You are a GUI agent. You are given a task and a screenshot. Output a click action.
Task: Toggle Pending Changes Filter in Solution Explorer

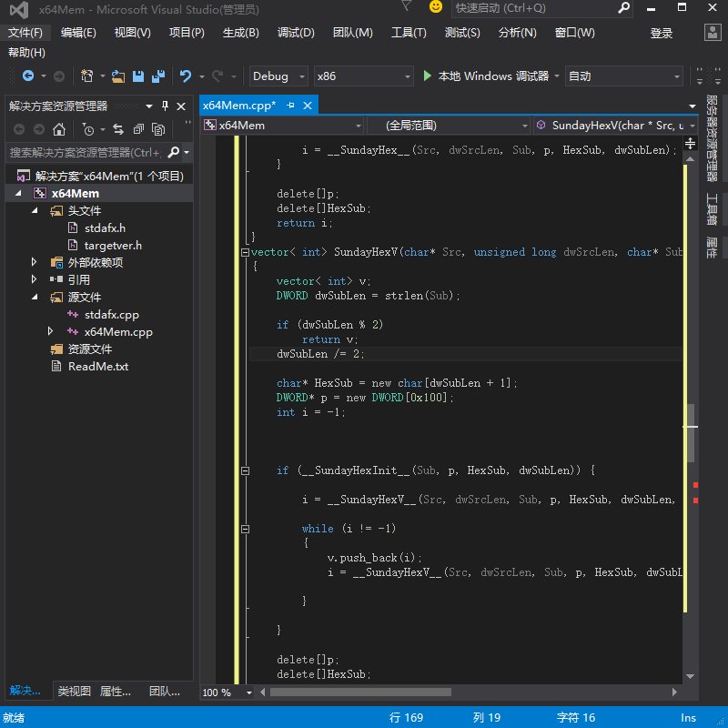(x=87, y=129)
